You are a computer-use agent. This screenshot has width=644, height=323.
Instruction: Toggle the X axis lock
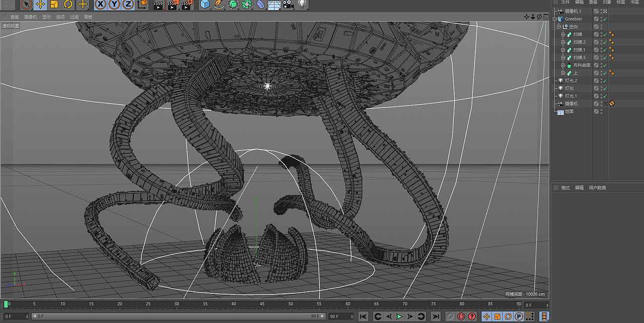click(101, 5)
